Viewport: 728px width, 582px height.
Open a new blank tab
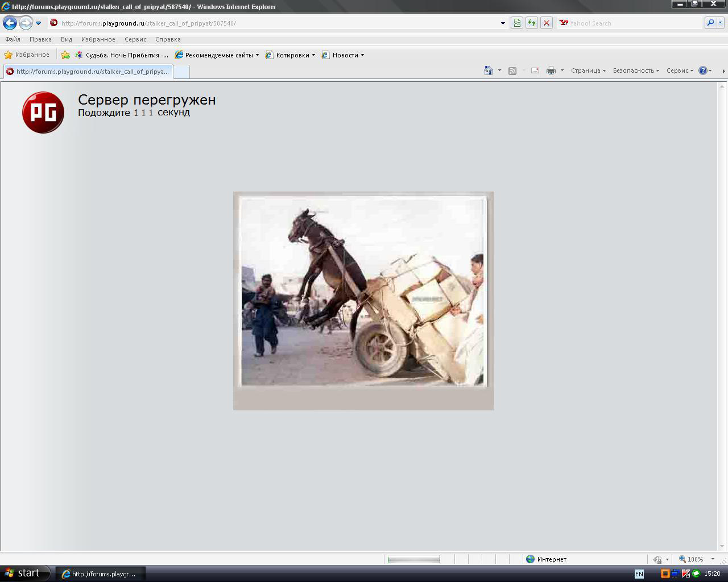pyautogui.click(x=181, y=72)
